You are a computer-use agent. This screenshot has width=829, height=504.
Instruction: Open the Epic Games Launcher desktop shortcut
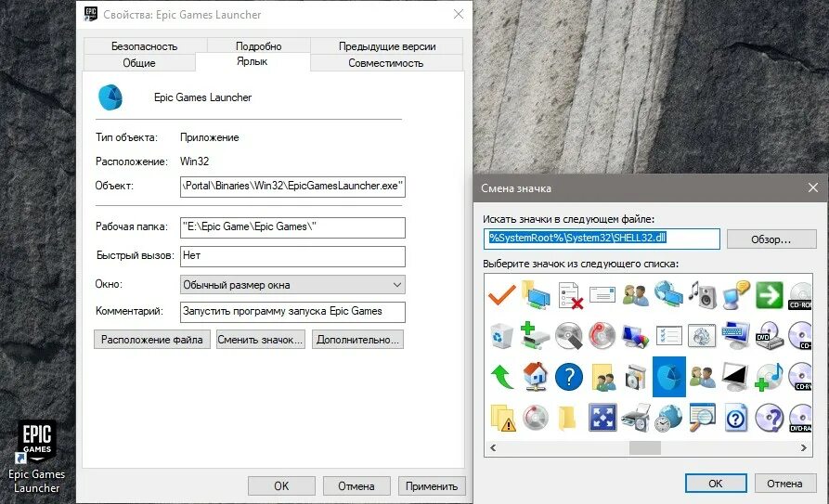point(36,457)
